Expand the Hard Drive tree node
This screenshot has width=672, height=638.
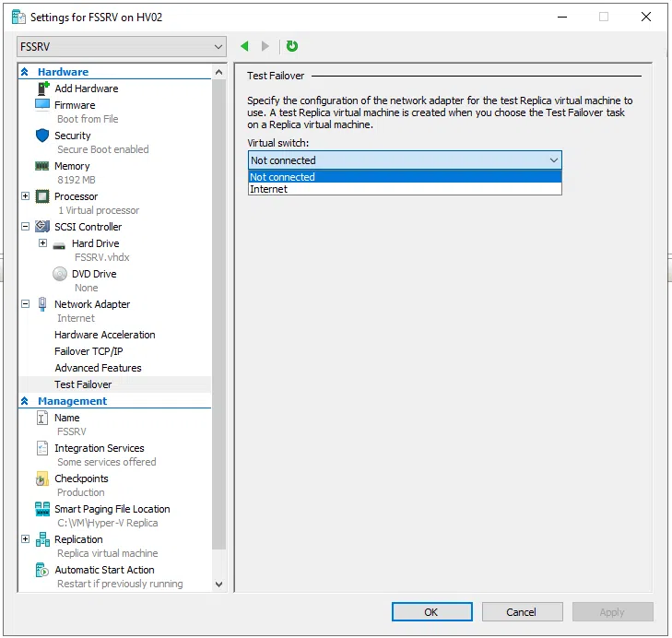pyautogui.click(x=42, y=243)
